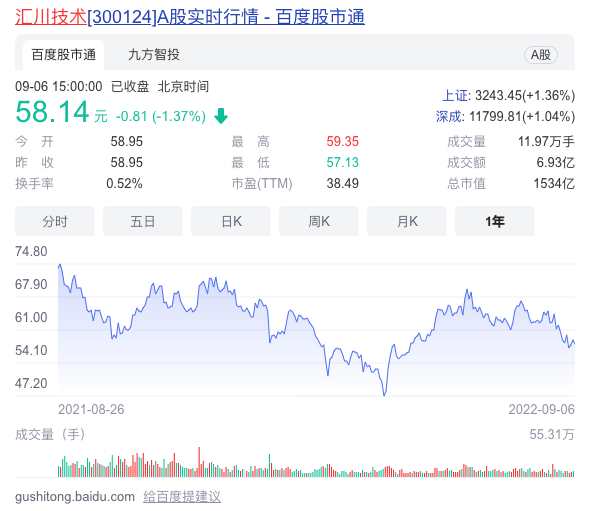Click the tallest red volume bar
The height and width of the screenshot is (511, 592).
tap(199, 462)
